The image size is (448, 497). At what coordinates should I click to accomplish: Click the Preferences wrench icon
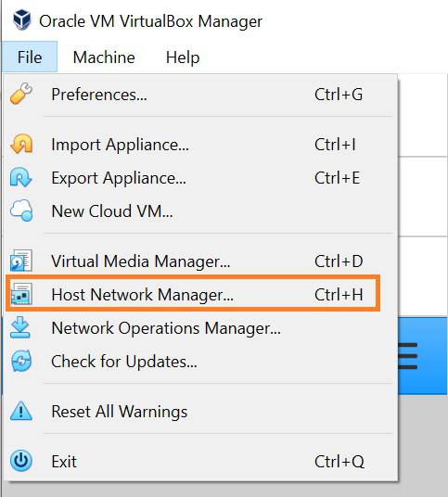(21, 94)
